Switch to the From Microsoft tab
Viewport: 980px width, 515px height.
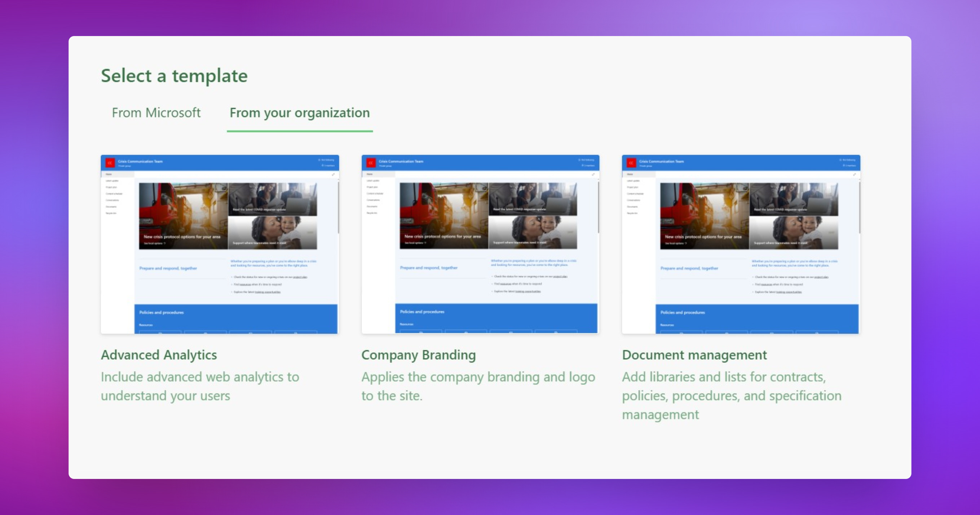click(156, 113)
